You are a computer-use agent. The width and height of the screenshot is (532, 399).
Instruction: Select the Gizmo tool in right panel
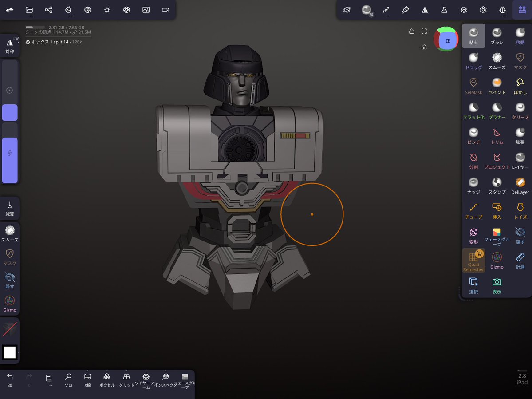(497, 261)
